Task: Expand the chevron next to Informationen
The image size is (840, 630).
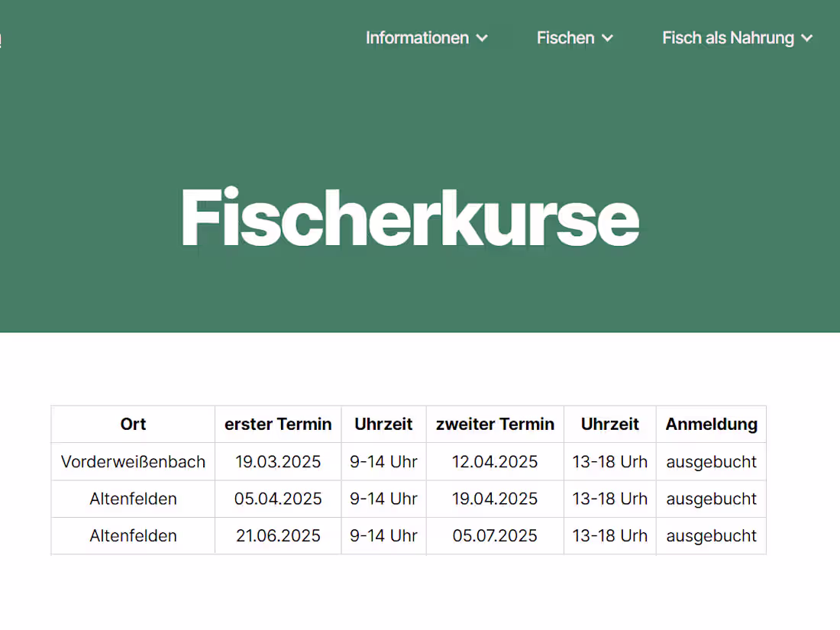Action: [x=482, y=39]
